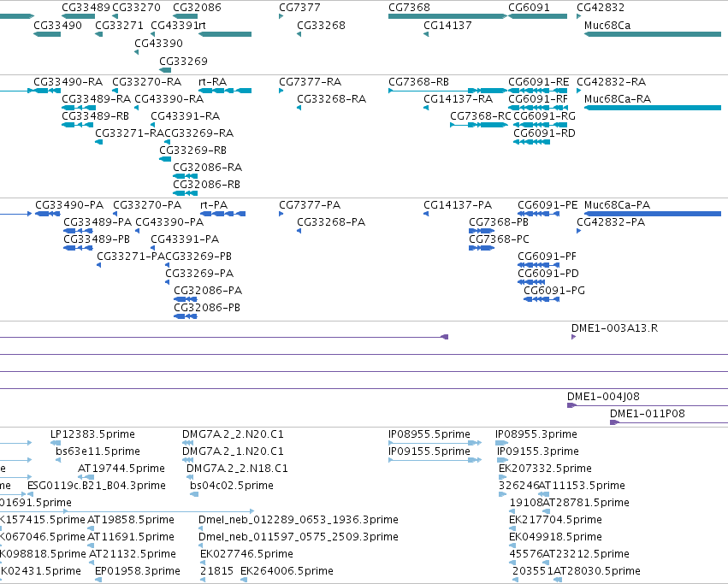This screenshot has height=584, width=728.
Task: Click transcript CG7368-RC
Action: pos(481,116)
